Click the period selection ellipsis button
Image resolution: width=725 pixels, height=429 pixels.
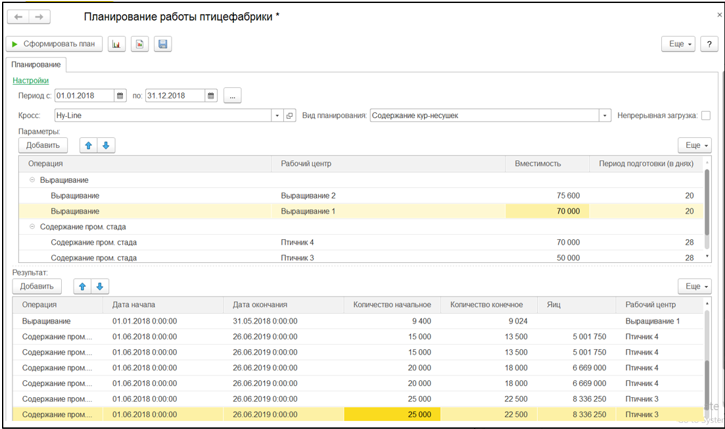coord(232,96)
